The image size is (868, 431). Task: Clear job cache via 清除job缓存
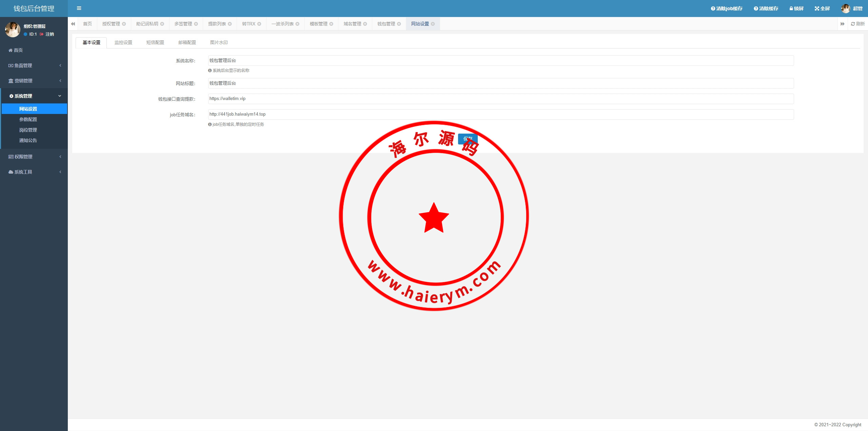tap(726, 8)
